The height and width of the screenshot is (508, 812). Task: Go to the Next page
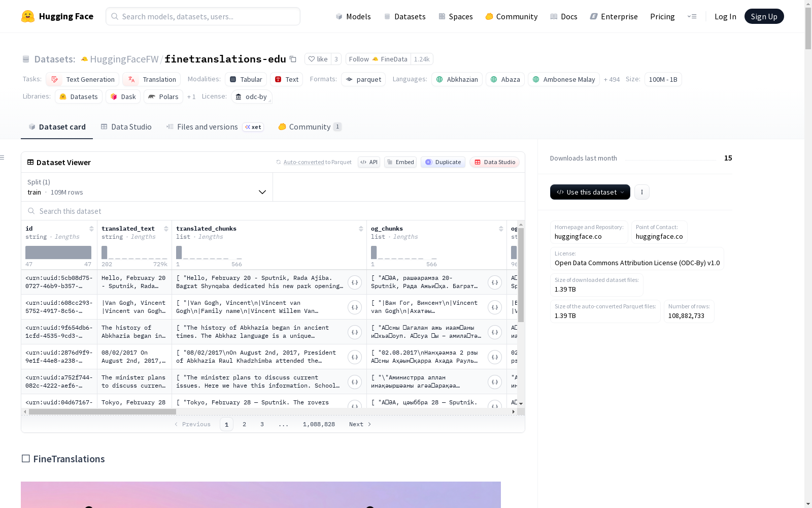(360, 424)
